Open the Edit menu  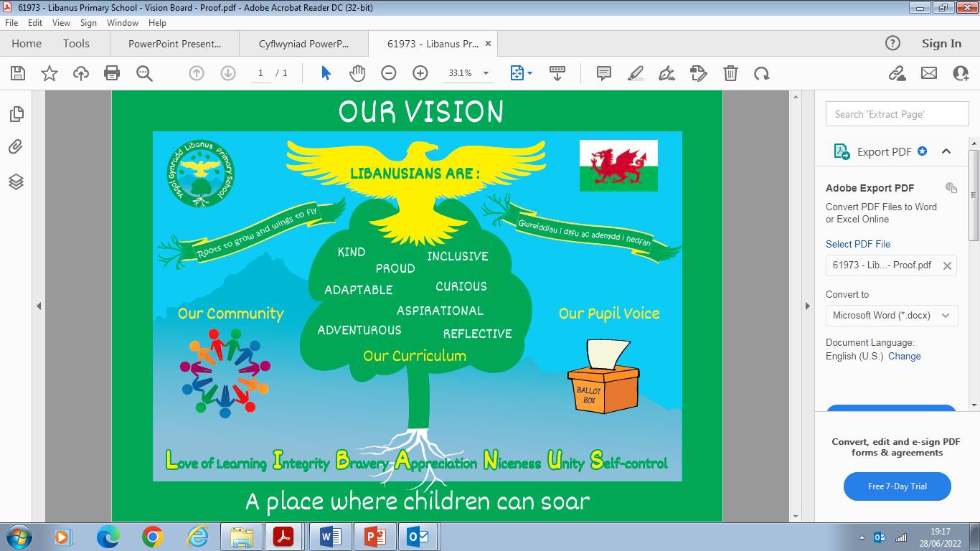(x=35, y=23)
